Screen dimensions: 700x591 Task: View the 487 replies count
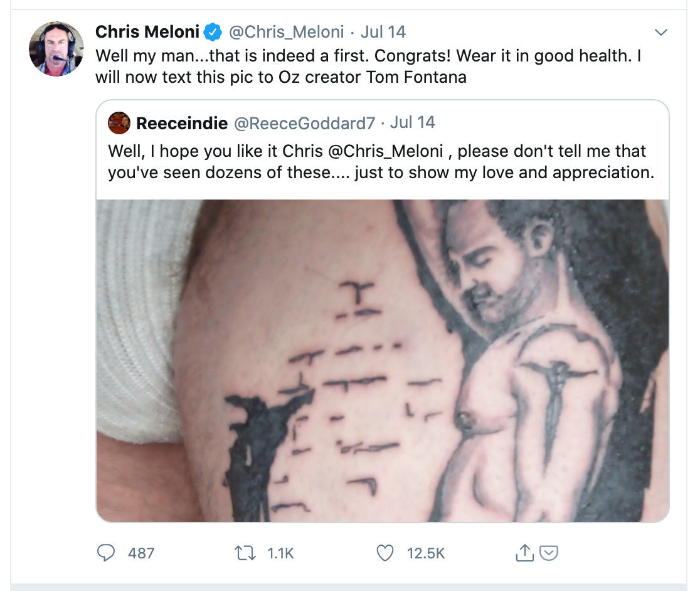141,553
